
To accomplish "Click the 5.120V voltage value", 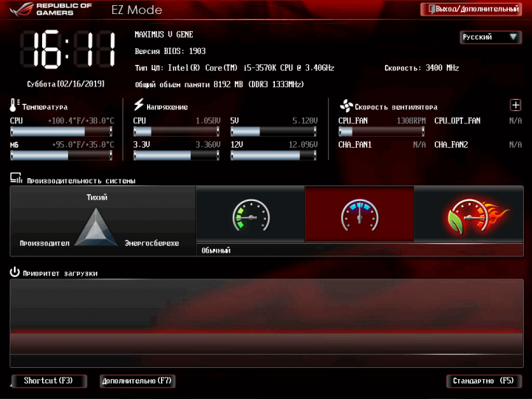I will 305,120.
